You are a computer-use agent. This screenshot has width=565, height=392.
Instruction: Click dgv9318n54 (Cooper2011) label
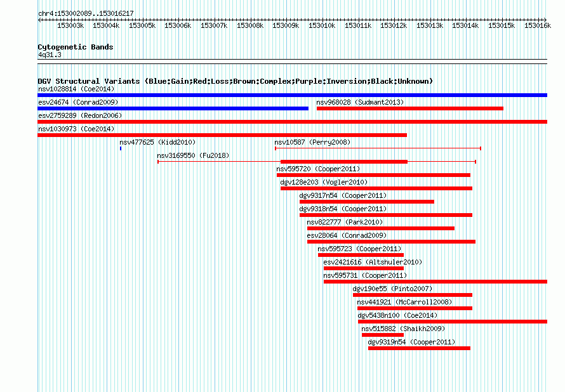coord(343,209)
